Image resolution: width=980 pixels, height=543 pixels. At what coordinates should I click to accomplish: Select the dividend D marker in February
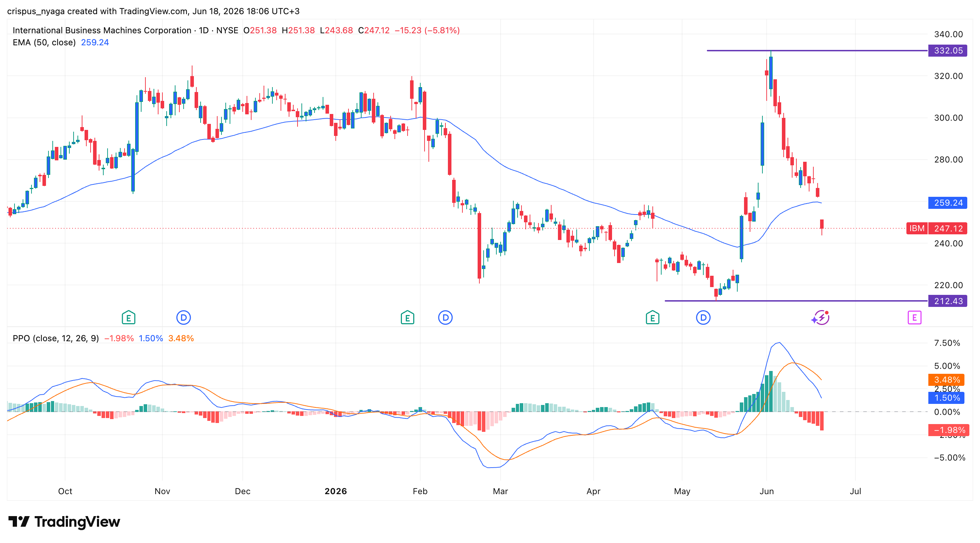pyautogui.click(x=445, y=318)
